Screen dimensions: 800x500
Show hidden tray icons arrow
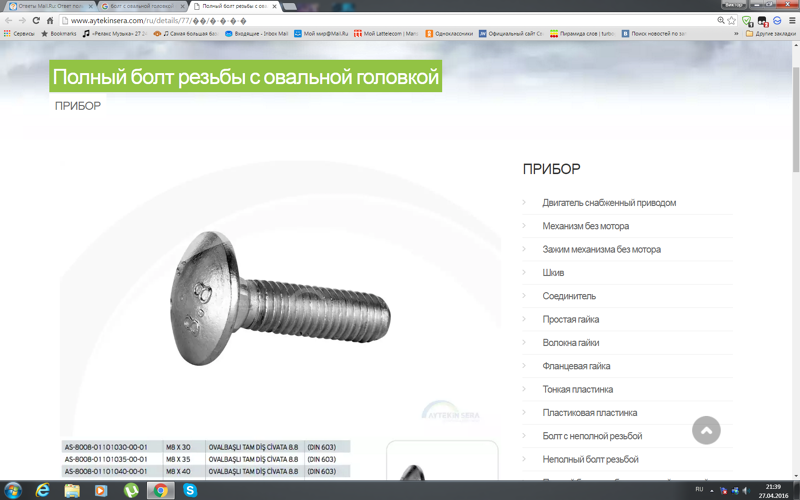point(712,490)
